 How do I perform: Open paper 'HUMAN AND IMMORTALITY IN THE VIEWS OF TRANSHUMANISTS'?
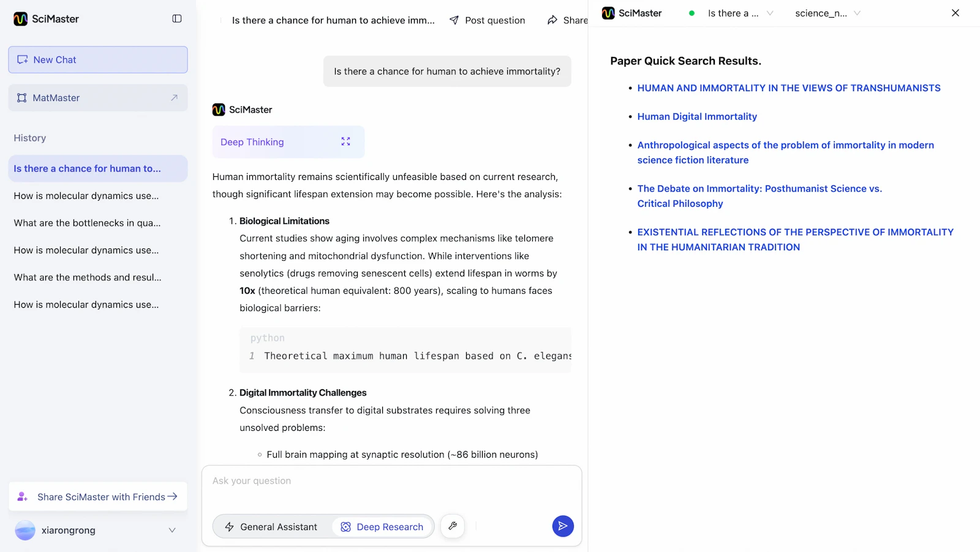coord(789,88)
